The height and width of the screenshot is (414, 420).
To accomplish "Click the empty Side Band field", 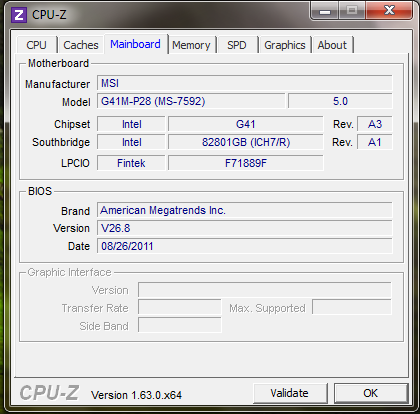I will 180,325.
